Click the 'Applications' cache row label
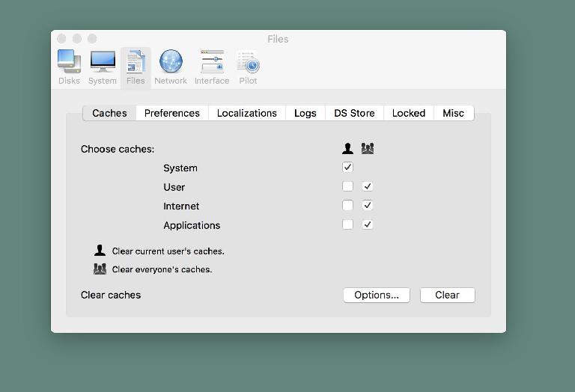This screenshot has width=575, height=392. tap(192, 225)
